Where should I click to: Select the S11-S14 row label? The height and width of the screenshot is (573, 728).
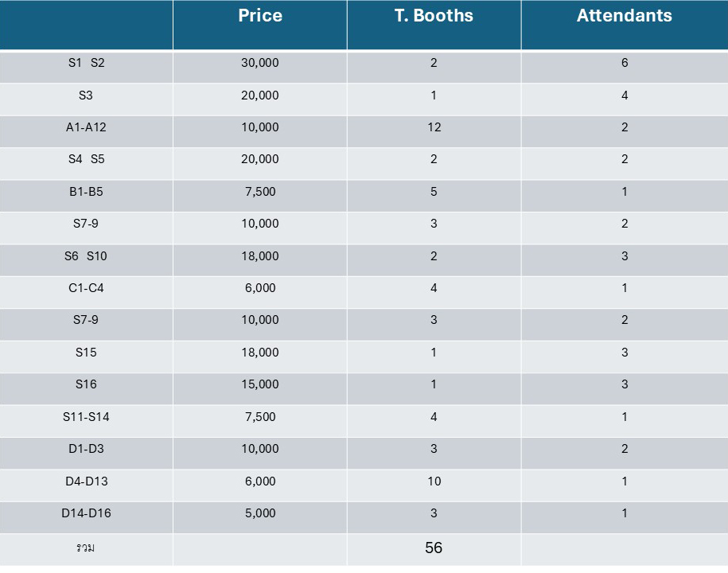click(87, 417)
